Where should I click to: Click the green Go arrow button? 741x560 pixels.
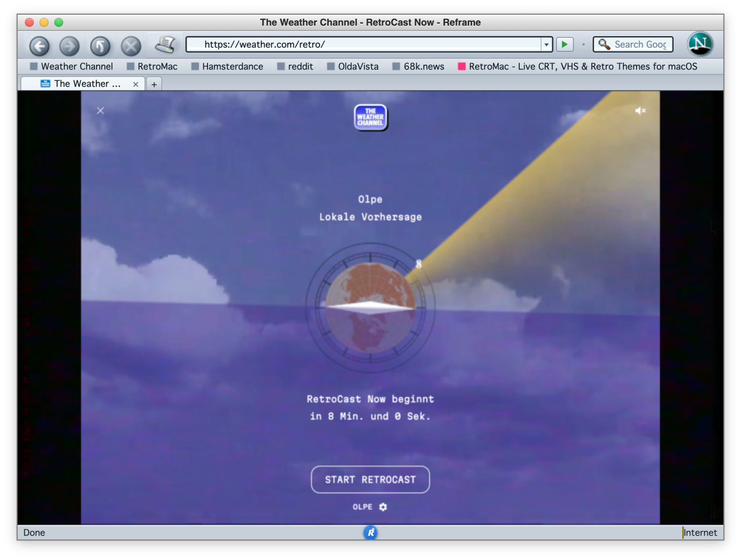pyautogui.click(x=565, y=44)
